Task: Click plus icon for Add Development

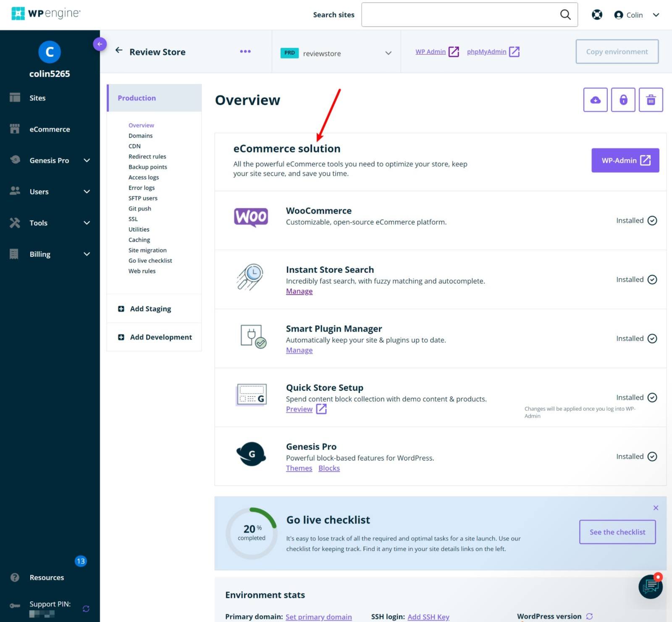Action: coord(121,337)
